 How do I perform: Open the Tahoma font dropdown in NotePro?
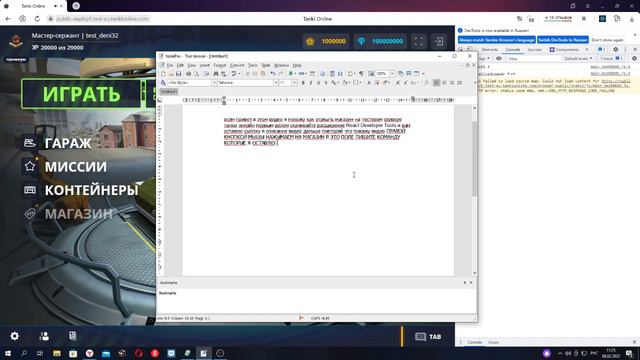click(x=276, y=83)
